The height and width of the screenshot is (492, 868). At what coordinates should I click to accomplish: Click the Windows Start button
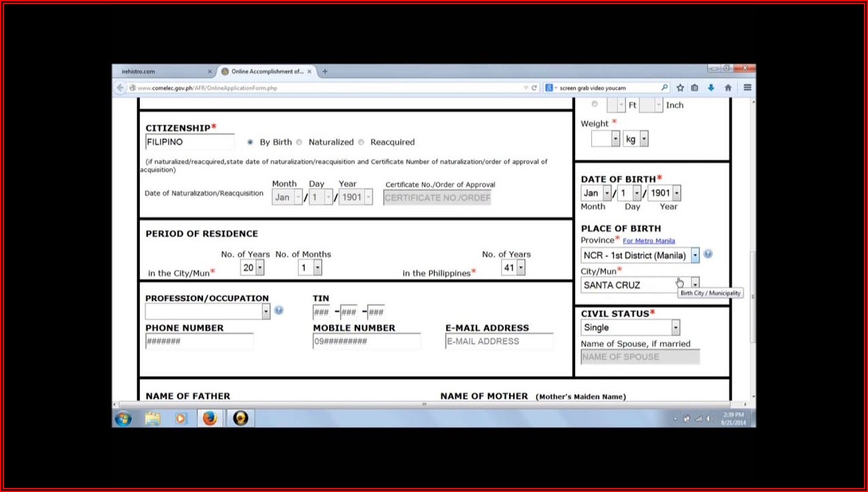coord(124,419)
